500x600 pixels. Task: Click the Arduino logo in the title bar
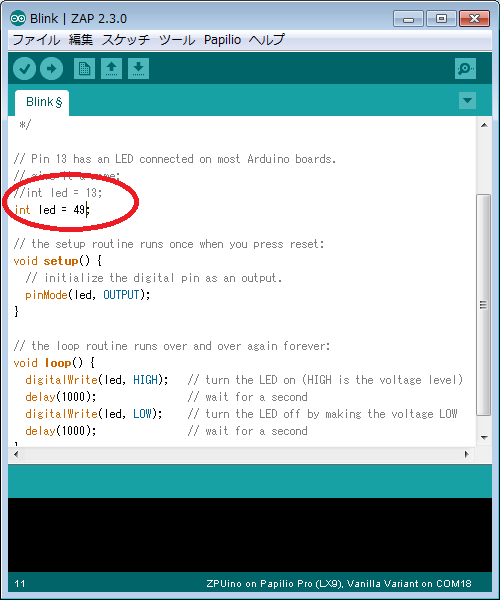point(18,18)
